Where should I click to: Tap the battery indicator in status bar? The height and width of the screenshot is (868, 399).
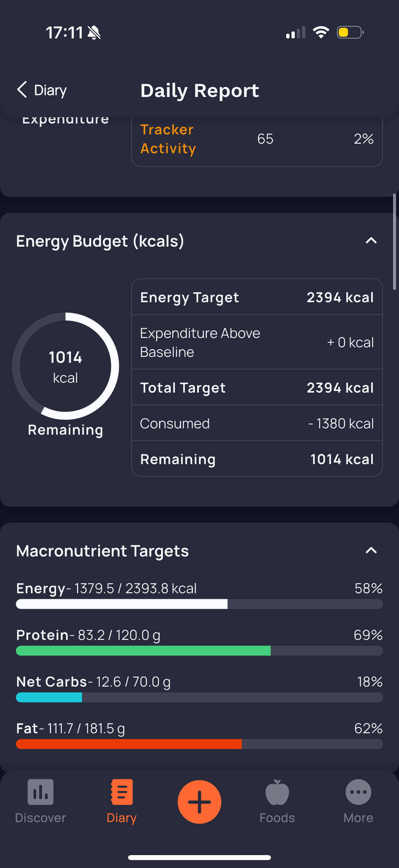pyautogui.click(x=350, y=32)
